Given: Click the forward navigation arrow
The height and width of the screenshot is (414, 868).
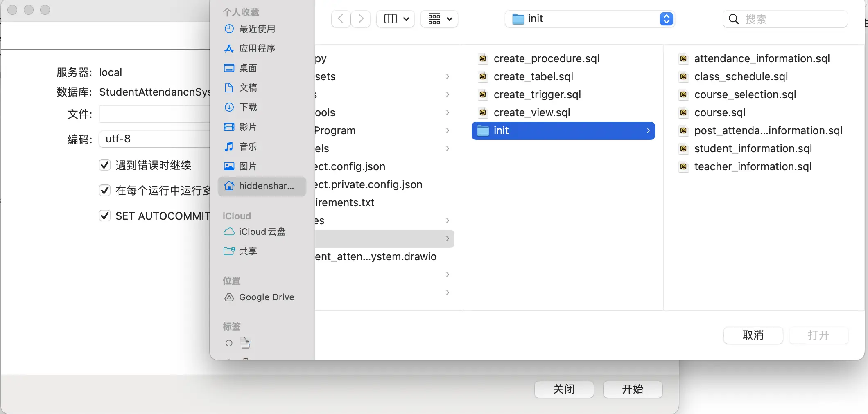Looking at the screenshot, I should 361,19.
